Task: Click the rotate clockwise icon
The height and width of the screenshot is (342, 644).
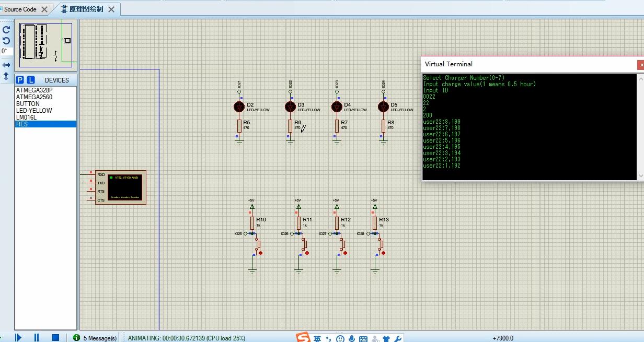Action: (x=6, y=30)
